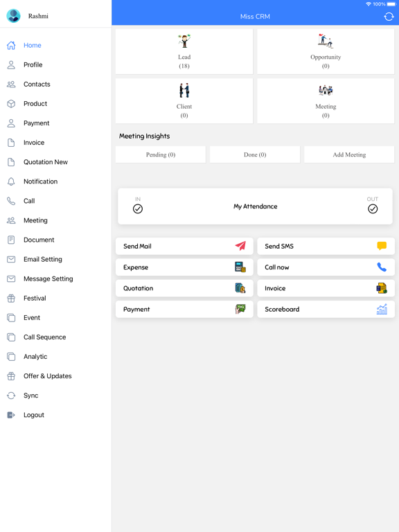The width and height of the screenshot is (399, 532).
Task: Click the Document page icon
Action: pyautogui.click(x=11, y=240)
